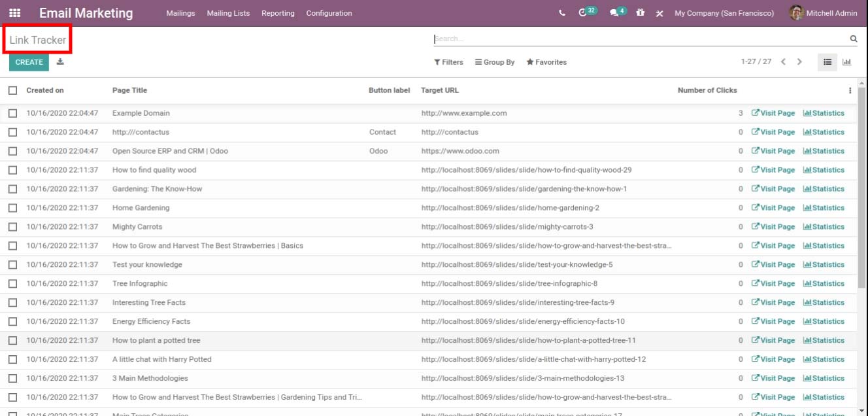Sort by Created on column header
Image resolution: width=868 pixels, height=416 pixels.
tap(45, 91)
